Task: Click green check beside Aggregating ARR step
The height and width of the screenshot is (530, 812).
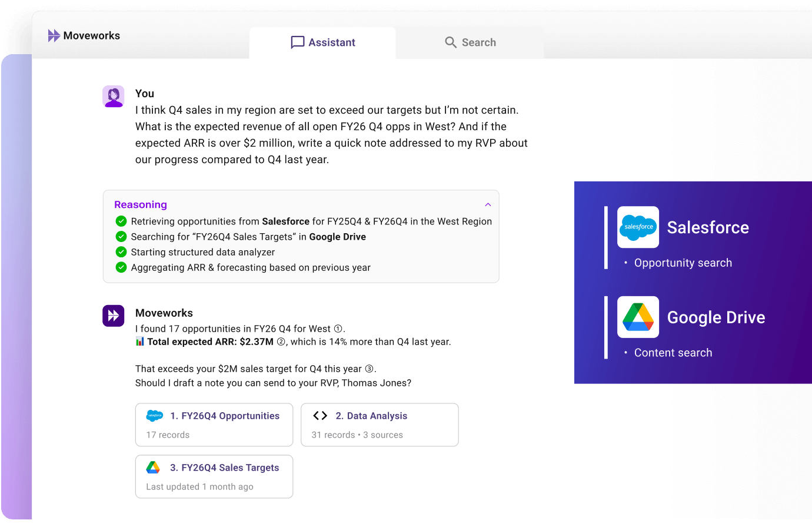Action: [121, 267]
